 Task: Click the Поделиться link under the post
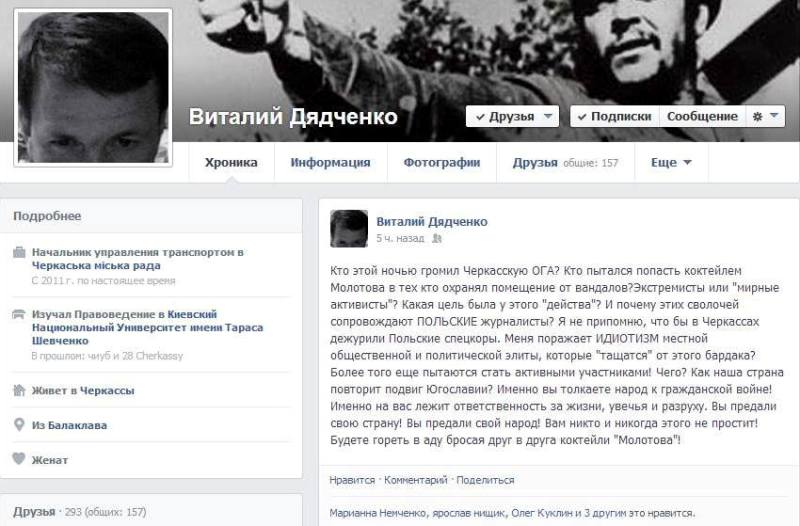(485, 480)
